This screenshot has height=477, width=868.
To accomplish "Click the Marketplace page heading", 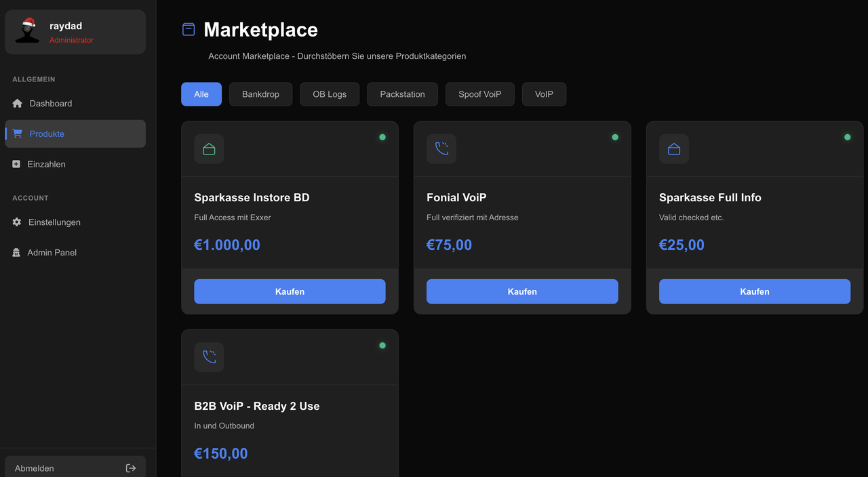I will [x=260, y=30].
